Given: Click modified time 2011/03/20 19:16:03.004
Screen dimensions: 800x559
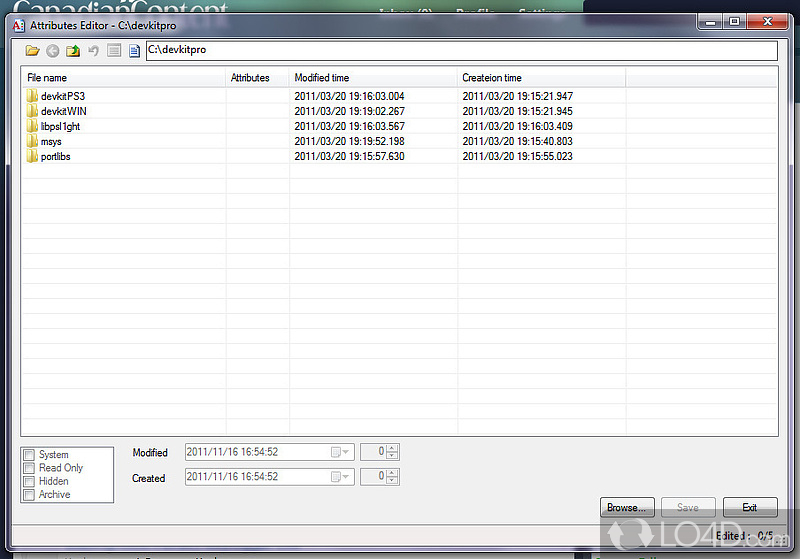Looking at the screenshot, I should click(349, 96).
